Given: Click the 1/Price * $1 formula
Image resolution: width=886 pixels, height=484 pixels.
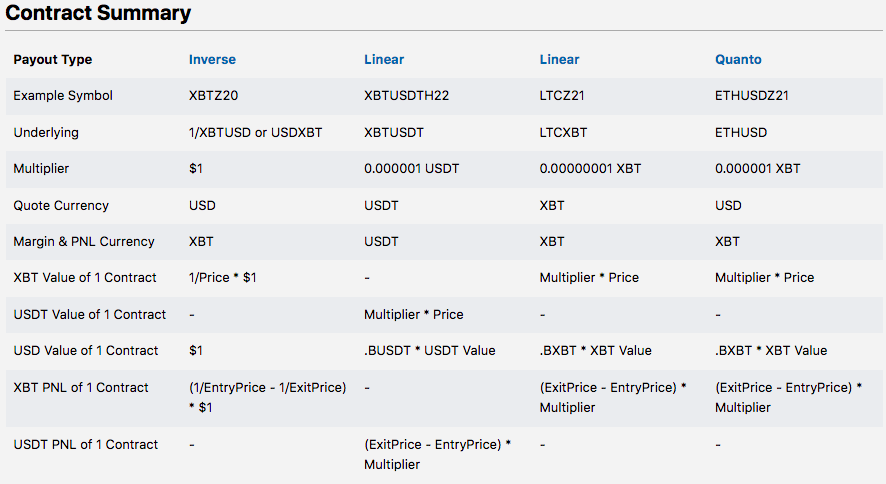Looking at the screenshot, I should [x=223, y=277].
